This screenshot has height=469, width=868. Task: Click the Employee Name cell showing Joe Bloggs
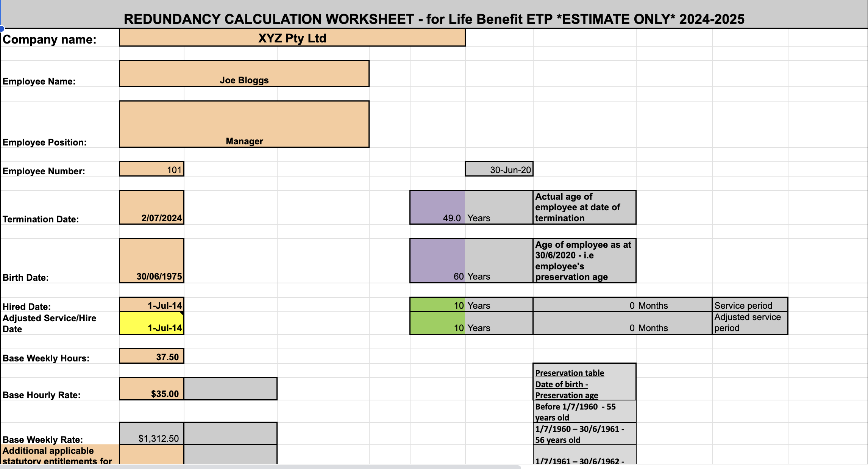coord(244,74)
